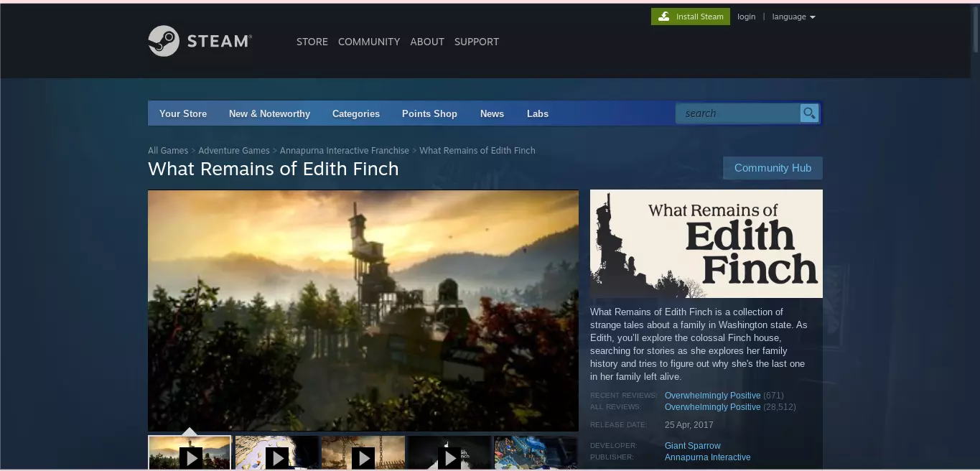Click the Edith Finch header capsule image
Viewport: 980px width, 471px height.
706,243
